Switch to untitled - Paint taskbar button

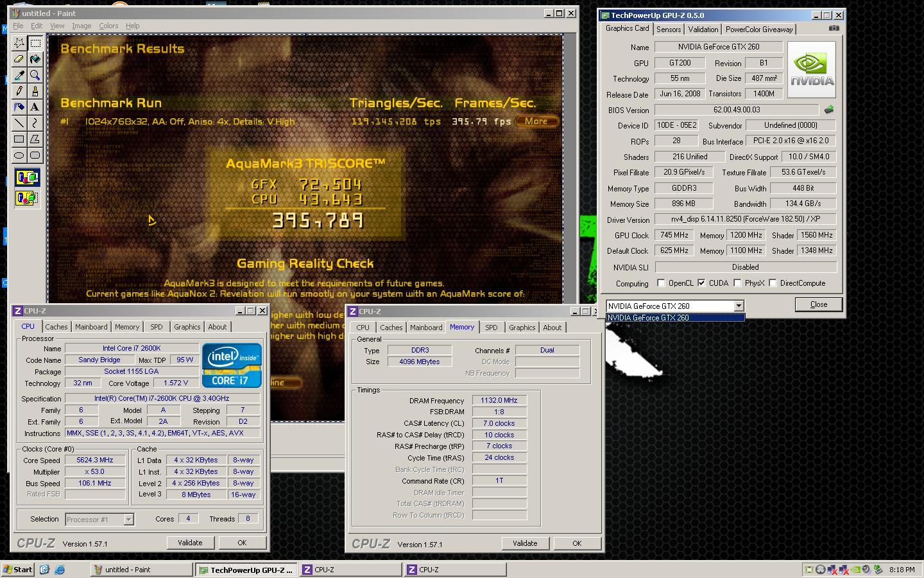[x=141, y=569]
